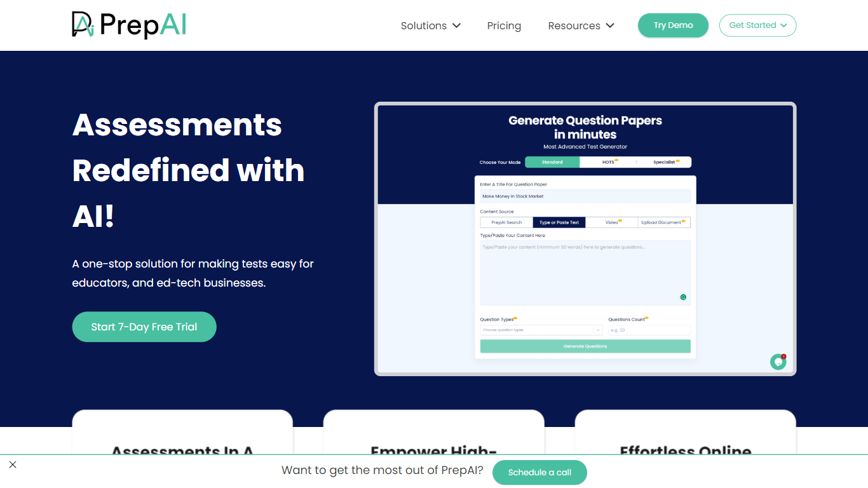The height and width of the screenshot is (488, 868).
Task: Expand the Solutions dropdown menu
Action: [x=430, y=25]
